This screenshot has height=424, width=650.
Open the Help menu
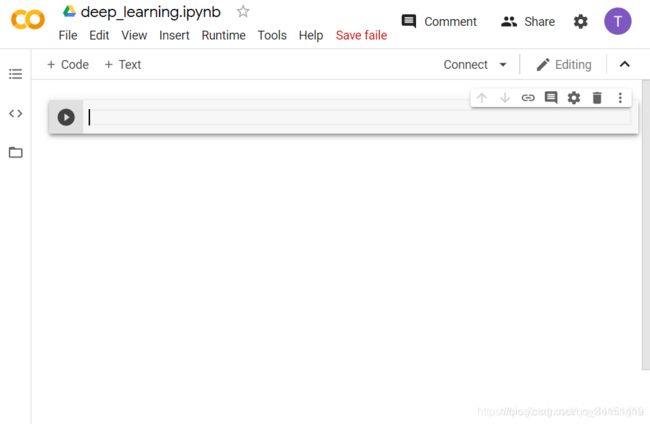pyautogui.click(x=311, y=36)
